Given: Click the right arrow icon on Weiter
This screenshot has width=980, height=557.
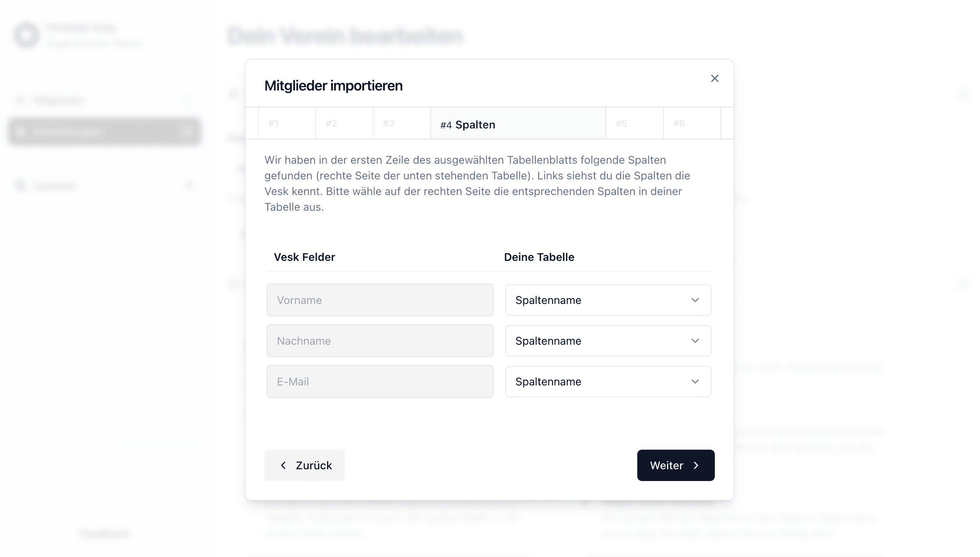Looking at the screenshot, I should (x=696, y=465).
